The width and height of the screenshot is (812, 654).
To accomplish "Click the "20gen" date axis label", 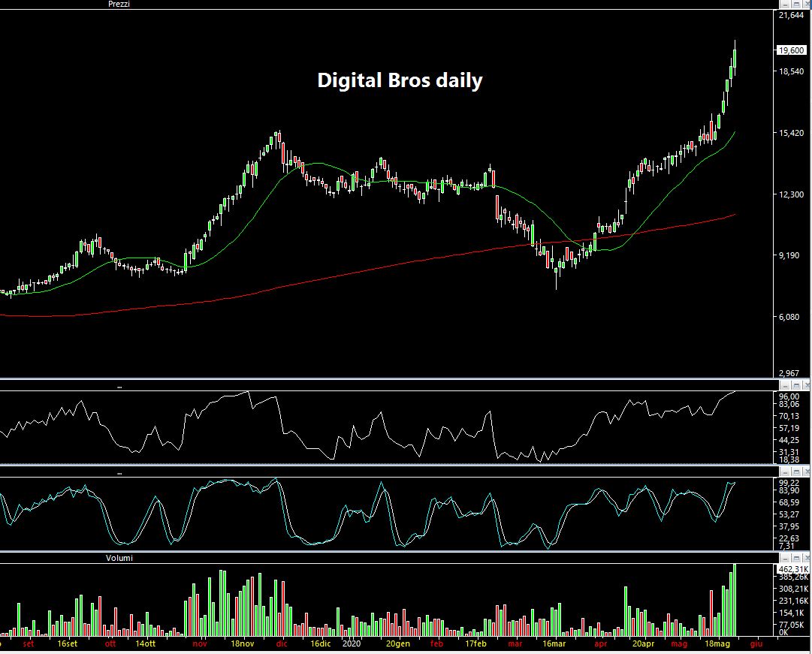I will (x=398, y=643).
